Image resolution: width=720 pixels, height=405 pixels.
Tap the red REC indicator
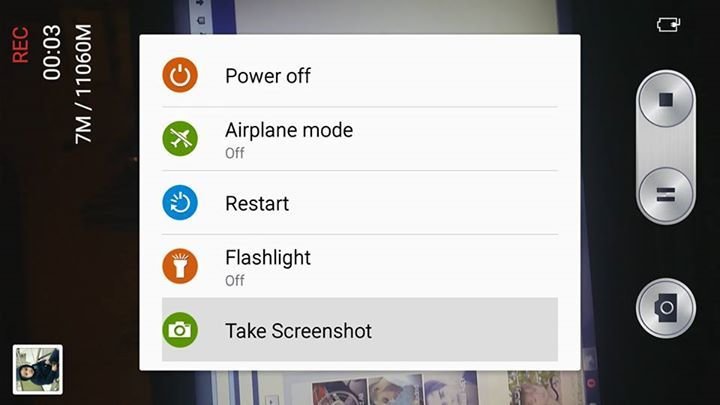20,45
